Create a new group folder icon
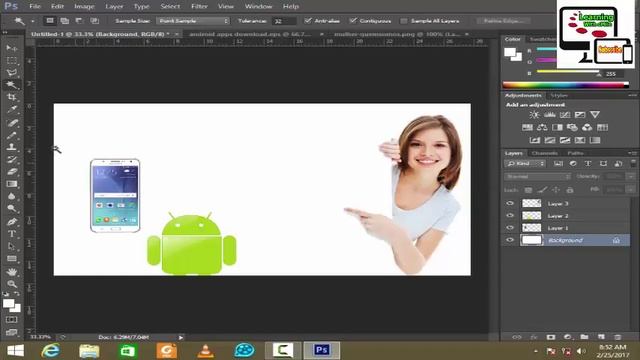 pos(584,337)
